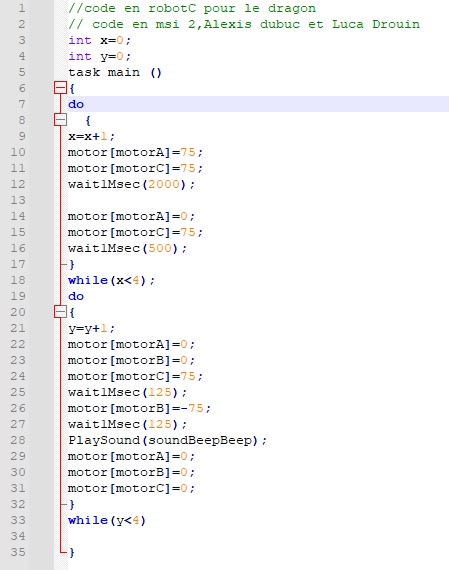The width and height of the screenshot is (449, 570).
Task: Click the robotC dragon comment on first line
Action: pyautogui.click(x=192, y=8)
